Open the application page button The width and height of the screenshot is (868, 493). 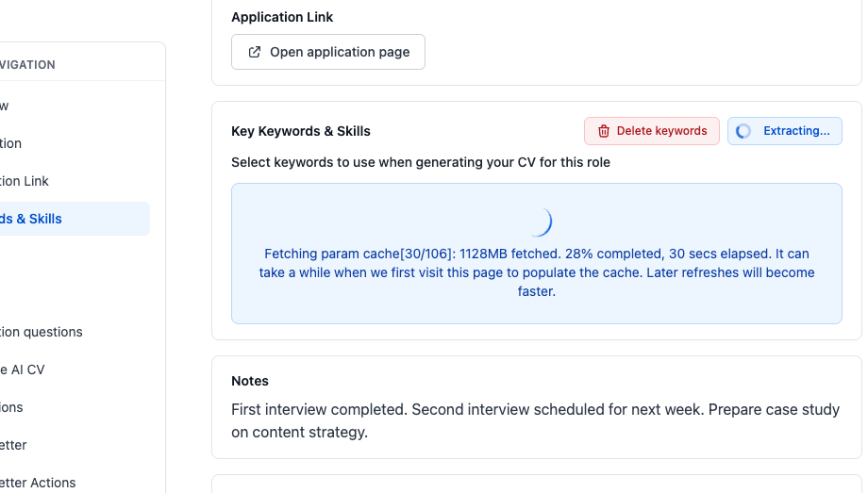coord(328,52)
